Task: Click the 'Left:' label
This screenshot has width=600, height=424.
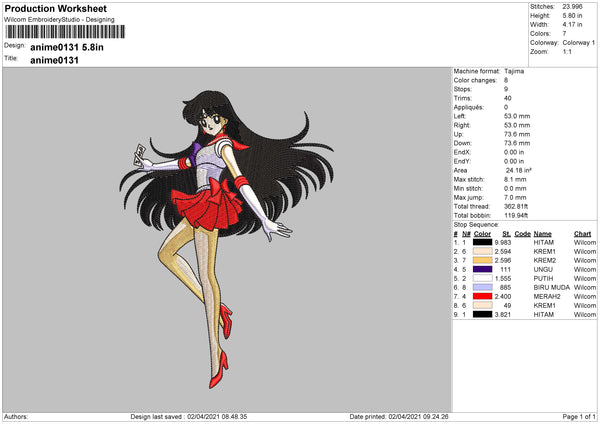Action: (x=460, y=116)
